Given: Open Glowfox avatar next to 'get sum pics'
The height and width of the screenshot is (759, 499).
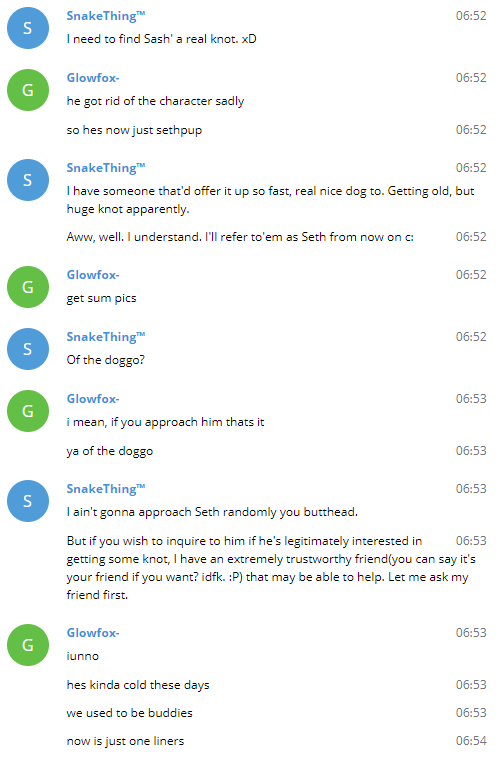Looking at the screenshot, I should tap(28, 287).
